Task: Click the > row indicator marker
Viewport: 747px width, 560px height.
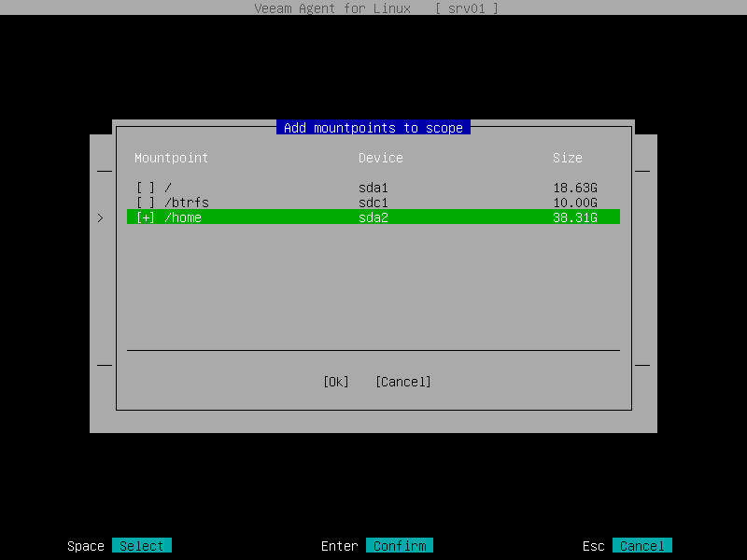Action: pyautogui.click(x=101, y=217)
